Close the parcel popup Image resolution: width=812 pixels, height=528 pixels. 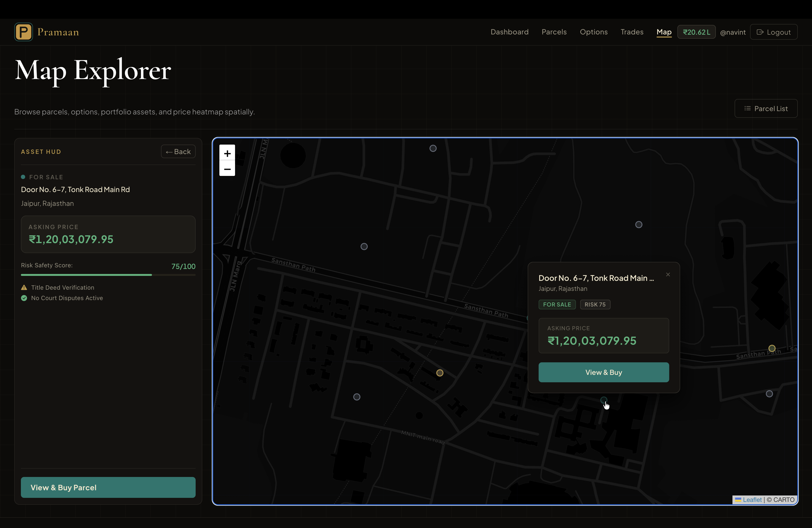click(668, 274)
